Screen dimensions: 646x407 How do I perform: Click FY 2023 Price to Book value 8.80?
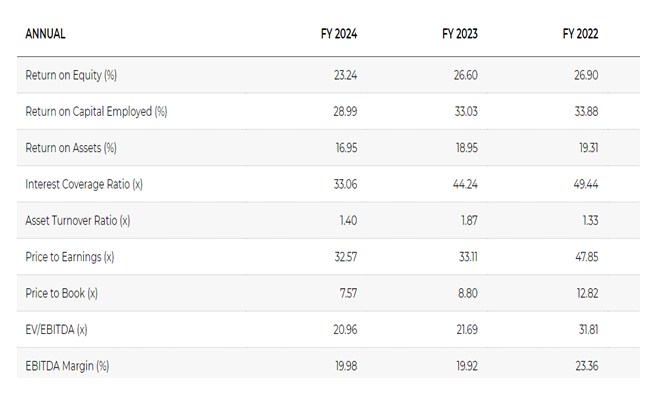coord(468,293)
